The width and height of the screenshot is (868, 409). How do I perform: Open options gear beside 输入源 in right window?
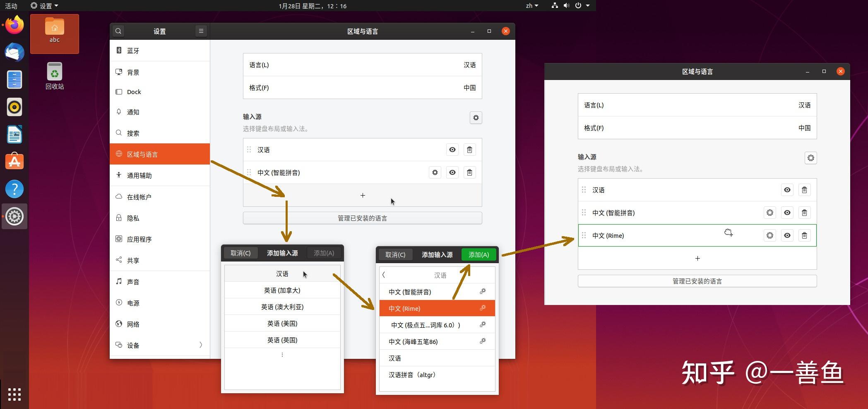[811, 158]
